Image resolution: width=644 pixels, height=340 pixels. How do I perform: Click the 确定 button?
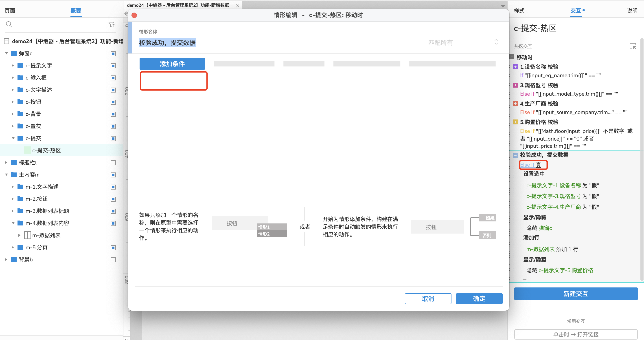click(x=479, y=298)
